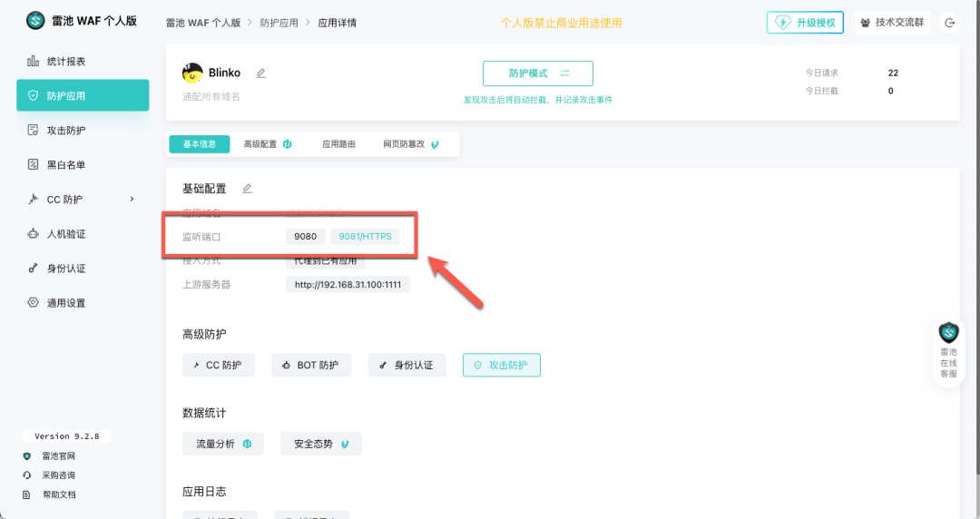The width and height of the screenshot is (980, 519).
Task: Open 身份认证 button under 高级防护
Action: (x=407, y=365)
